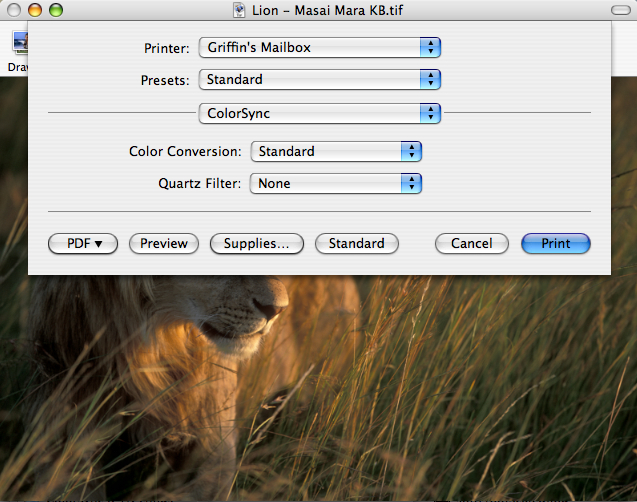Expand the ColorSync pane selector
The height and width of the screenshot is (502, 637).
point(319,114)
